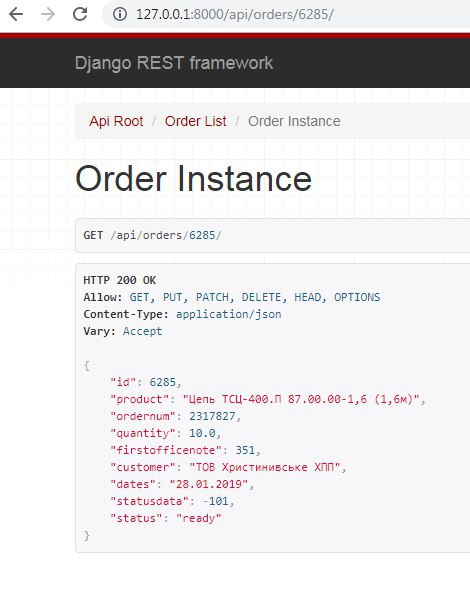Select the "product" value Цепь ТСЦ-400.П
Image resolution: width=470 pixels, height=602 pixels.
pos(301,399)
